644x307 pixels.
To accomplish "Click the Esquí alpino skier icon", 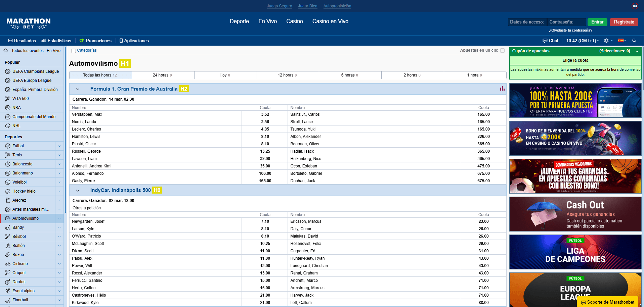I will 8,291.
